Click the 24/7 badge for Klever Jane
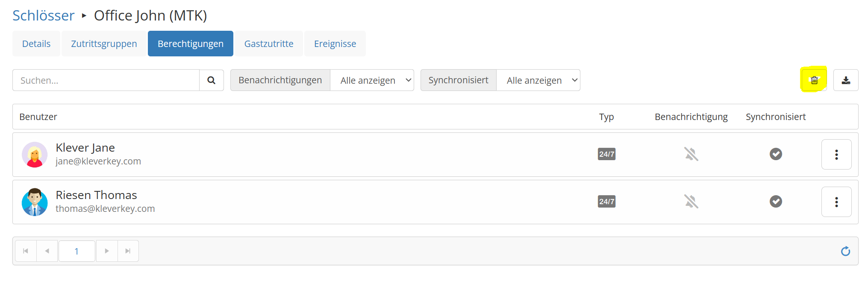The height and width of the screenshot is (290, 868). point(606,154)
